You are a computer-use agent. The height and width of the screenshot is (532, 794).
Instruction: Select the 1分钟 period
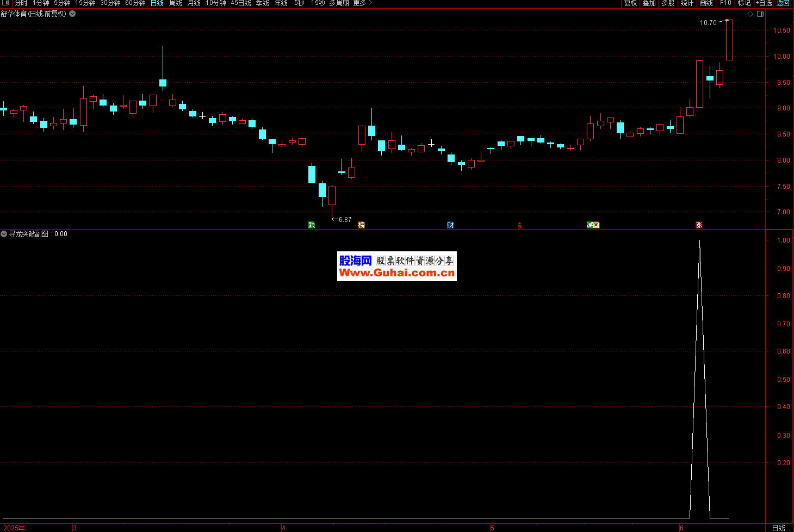tap(41, 3)
